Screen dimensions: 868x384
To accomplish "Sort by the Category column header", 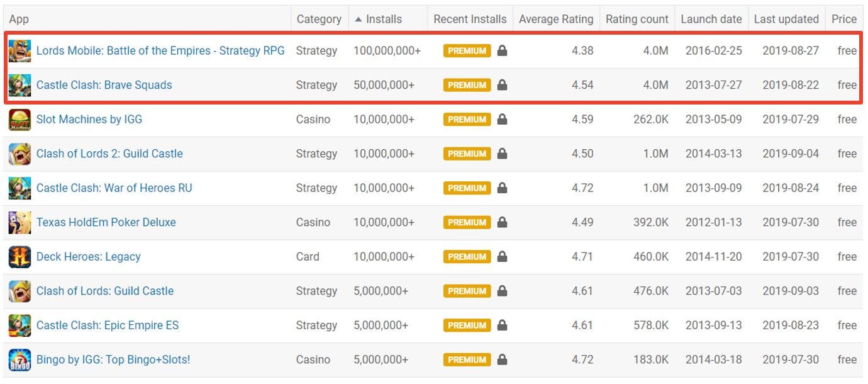I will coord(319,19).
